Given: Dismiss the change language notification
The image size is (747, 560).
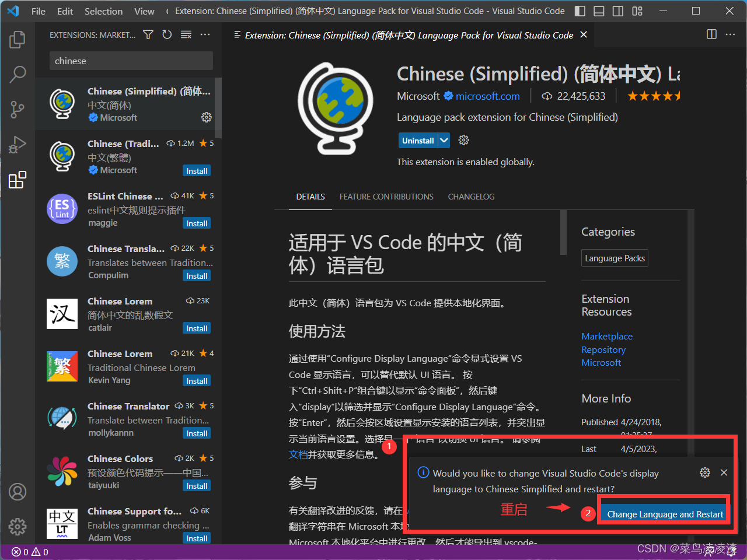Looking at the screenshot, I should [724, 473].
